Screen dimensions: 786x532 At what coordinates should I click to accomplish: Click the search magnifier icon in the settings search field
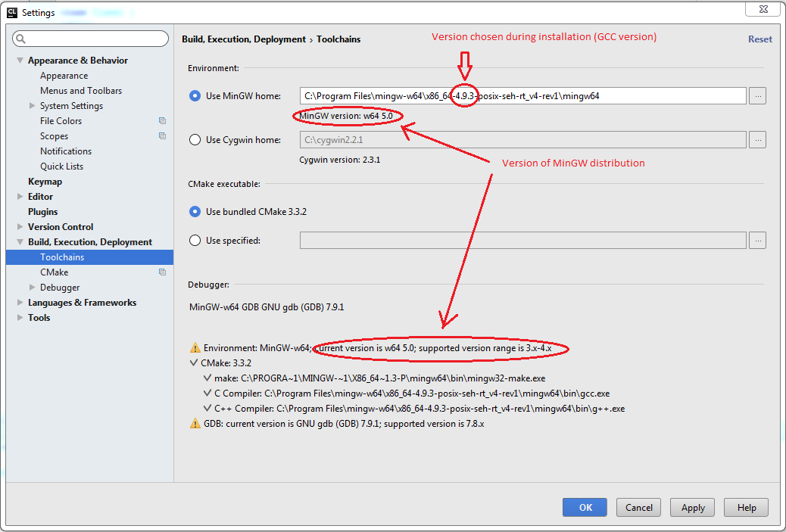tap(21, 39)
